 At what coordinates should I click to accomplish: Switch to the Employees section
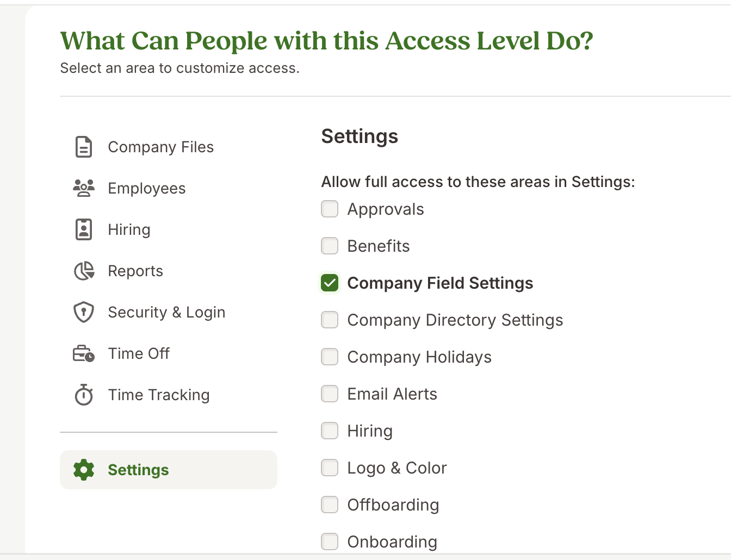[x=147, y=188]
